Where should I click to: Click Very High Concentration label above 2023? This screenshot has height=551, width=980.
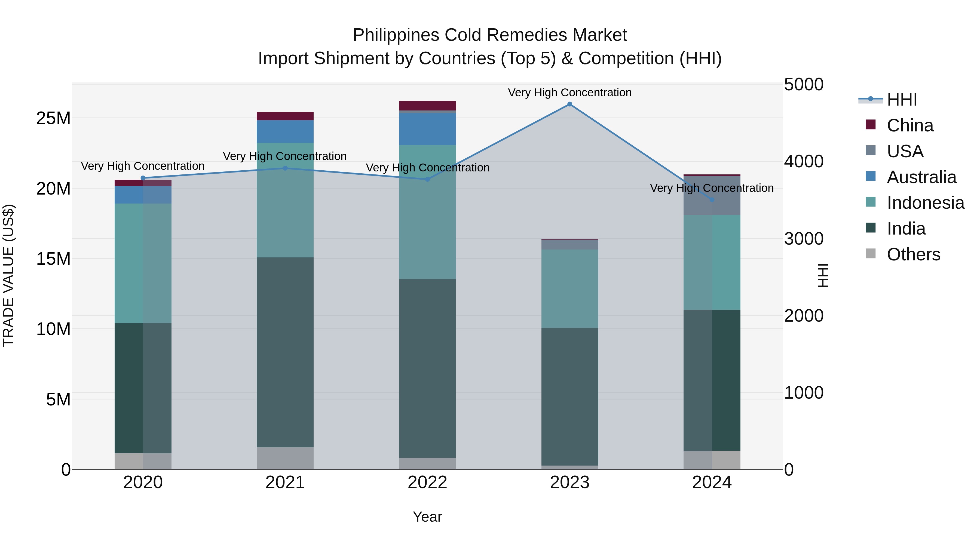click(569, 93)
